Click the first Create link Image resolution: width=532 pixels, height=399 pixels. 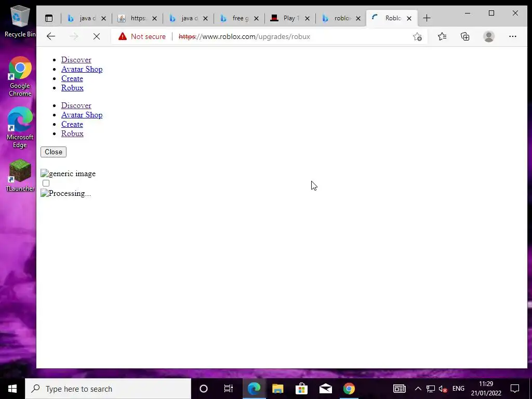click(x=72, y=78)
